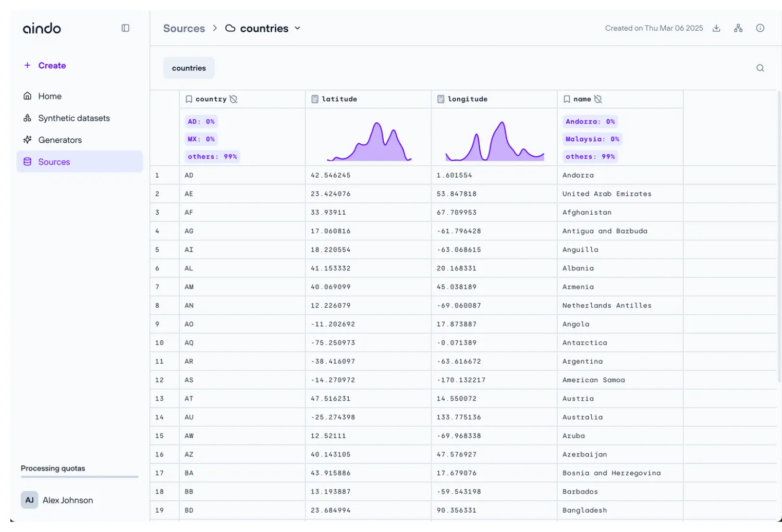Screen dimensions: 782x532
Task: Open Synthetic datasets in sidebar
Action: (x=74, y=118)
